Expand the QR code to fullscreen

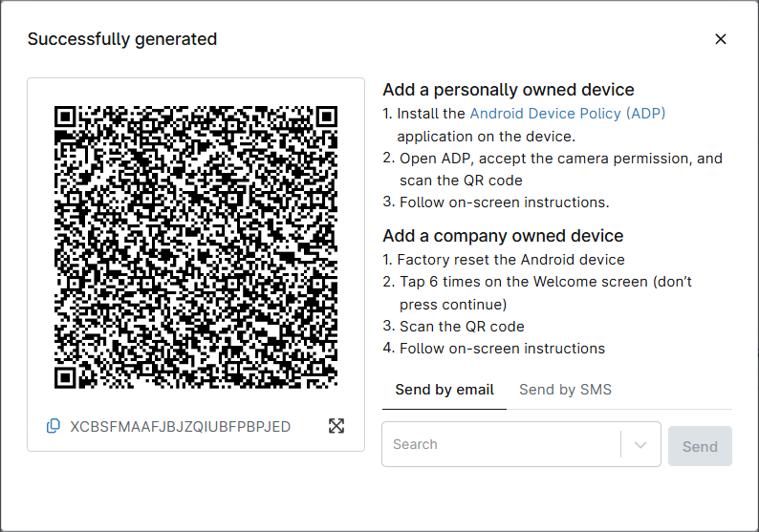(x=336, y=426)
